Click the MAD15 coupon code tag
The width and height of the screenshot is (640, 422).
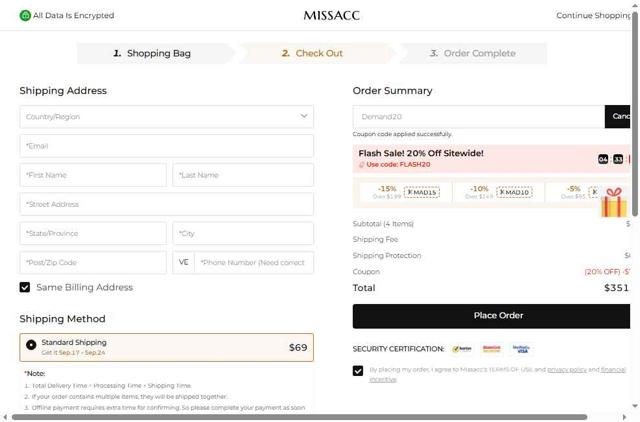[422, 192]
